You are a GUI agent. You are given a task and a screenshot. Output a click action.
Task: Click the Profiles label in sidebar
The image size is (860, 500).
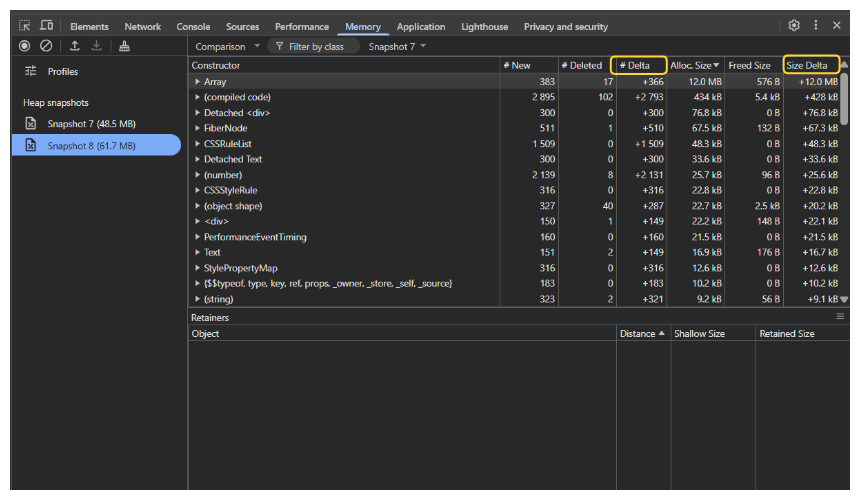click(x=63, y=72)
